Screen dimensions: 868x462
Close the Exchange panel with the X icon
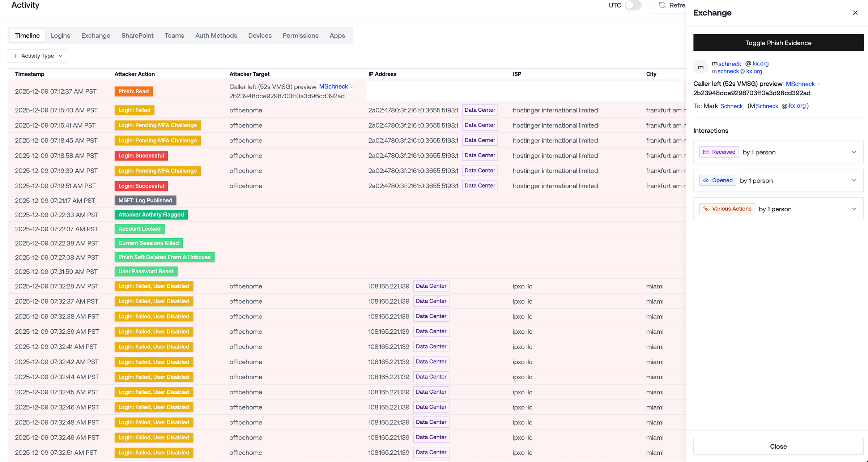pyautogui.click(x=855, y=13)
